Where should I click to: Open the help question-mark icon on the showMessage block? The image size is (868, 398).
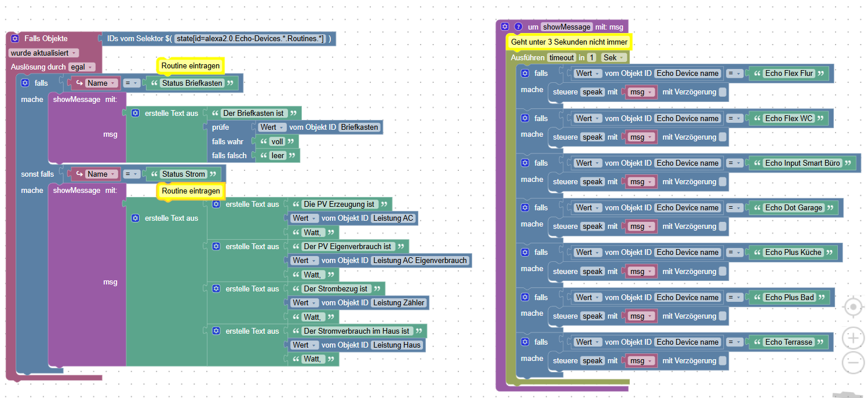click(x=518, y=27)
